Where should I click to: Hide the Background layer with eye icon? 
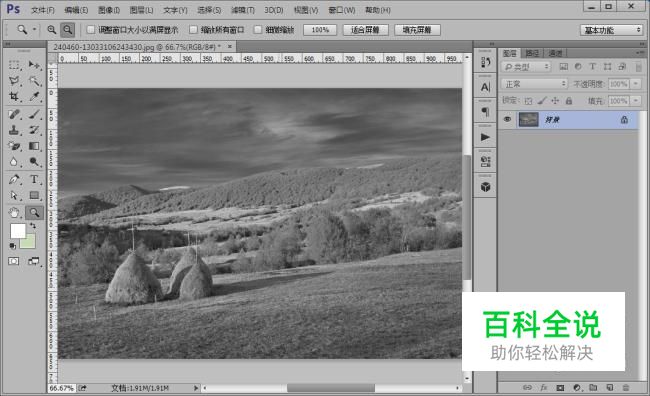pyautogui.click(x=507, y=119)
